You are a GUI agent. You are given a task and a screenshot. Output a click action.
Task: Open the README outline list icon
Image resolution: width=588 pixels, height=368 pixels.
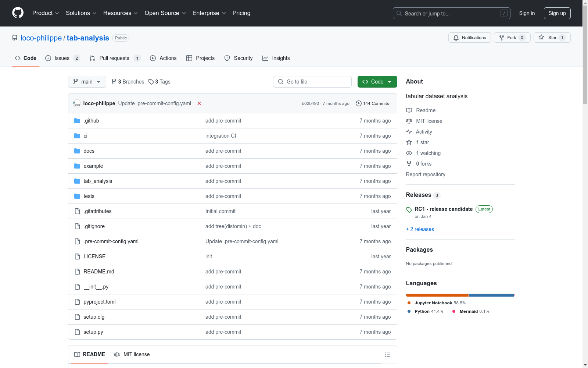(x=387, y=355)
